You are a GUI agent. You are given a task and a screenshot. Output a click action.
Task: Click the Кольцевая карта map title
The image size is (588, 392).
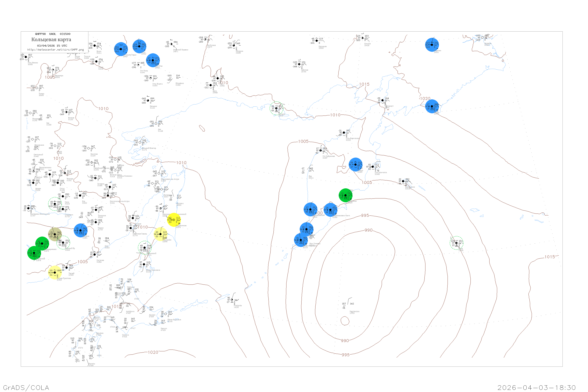click(51, 40)
